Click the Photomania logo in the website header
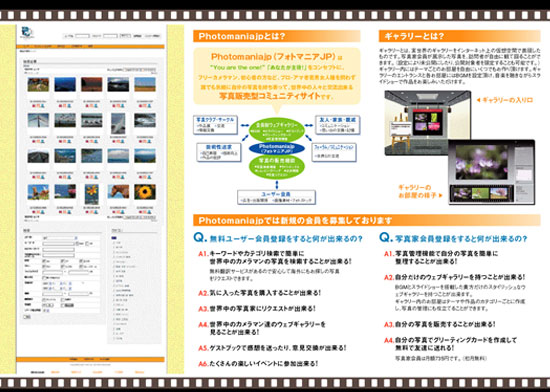550x392 pixels. pos(27,33)
